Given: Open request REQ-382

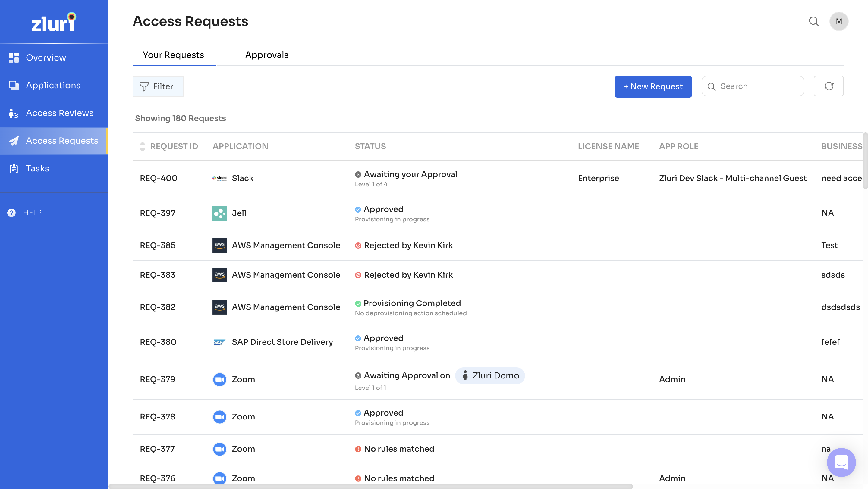Looking at the screenshot, I should point(158,307).
